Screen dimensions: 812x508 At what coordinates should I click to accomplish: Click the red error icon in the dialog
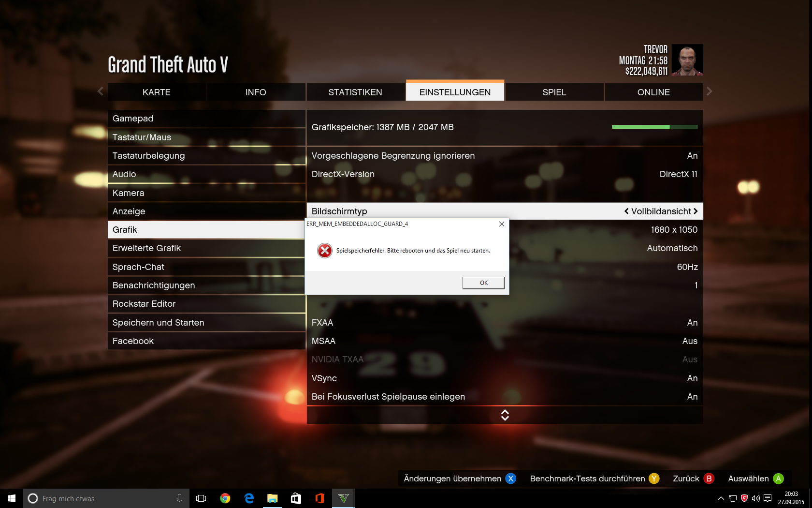pos(325,251)
